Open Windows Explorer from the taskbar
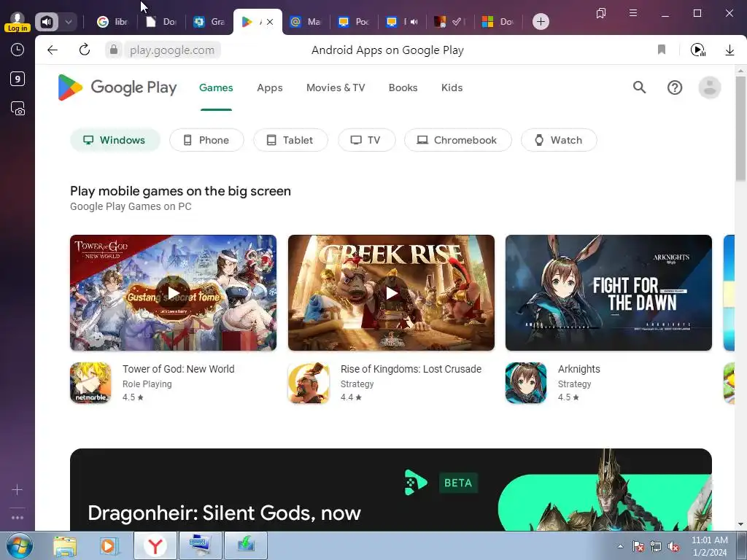Viewport: 747px width, 560px height. pyautogui.click(x=65, y=545)
